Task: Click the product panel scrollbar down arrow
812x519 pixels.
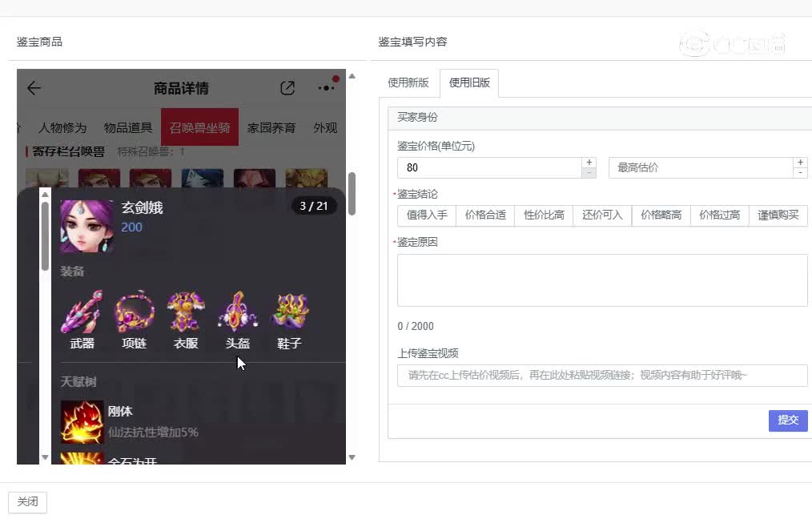Action: [x=352, y=457]
